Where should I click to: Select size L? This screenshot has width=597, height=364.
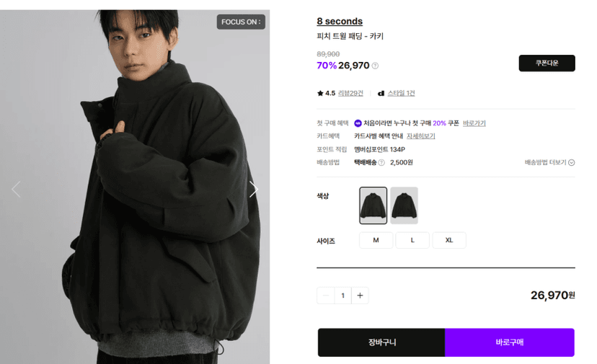(412, 240)
